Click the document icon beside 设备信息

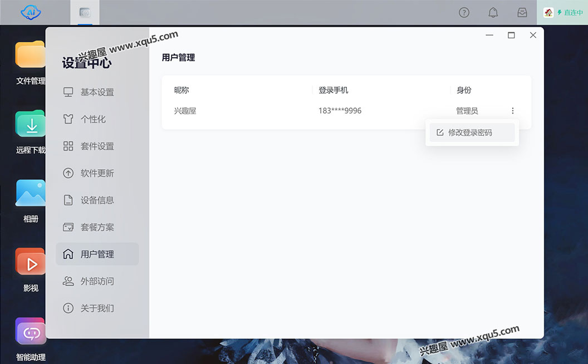pyautogui.click(x=68, y=200)
